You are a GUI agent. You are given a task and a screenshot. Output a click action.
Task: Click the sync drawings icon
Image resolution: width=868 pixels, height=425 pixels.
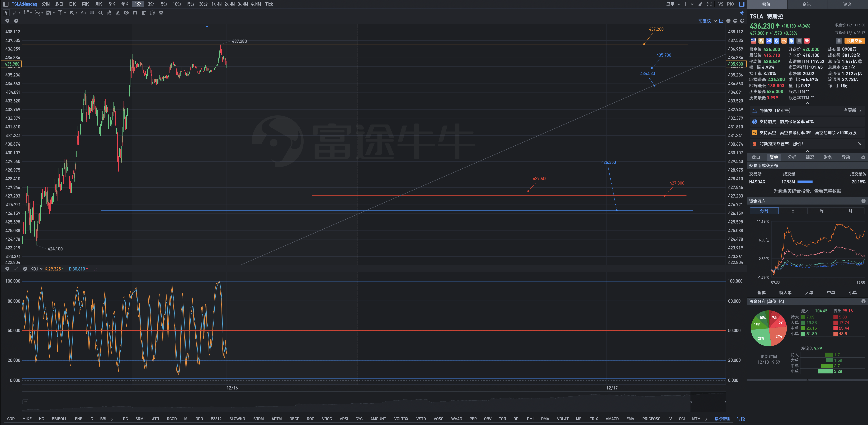(152, 13)
